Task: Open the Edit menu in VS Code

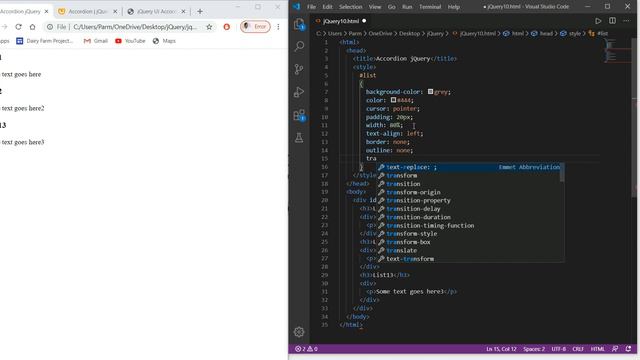Action: coord(327,7)
